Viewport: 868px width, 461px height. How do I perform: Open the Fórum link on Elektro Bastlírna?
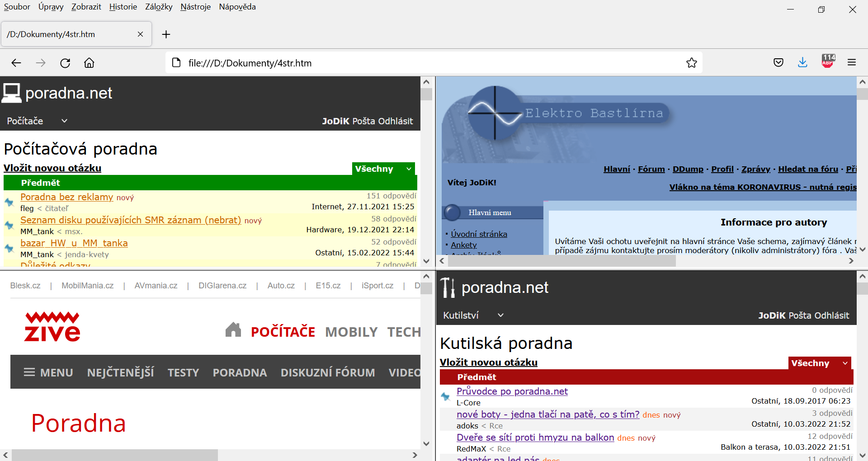(651, 169)
